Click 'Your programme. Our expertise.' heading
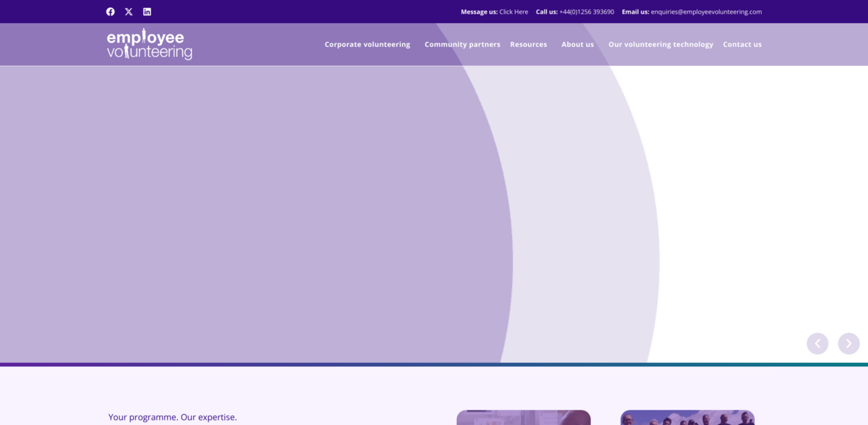868x425 pixels. (x=172, y=417)
